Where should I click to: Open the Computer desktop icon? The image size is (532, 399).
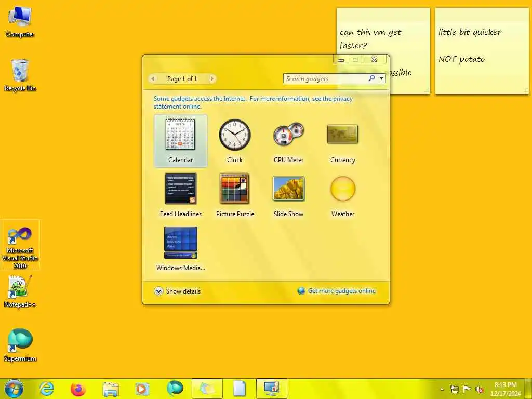[x=20, y=21]
